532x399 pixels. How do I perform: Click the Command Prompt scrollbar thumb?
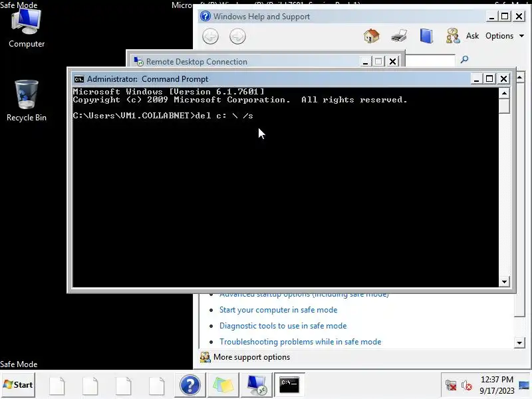pos(505,106)
